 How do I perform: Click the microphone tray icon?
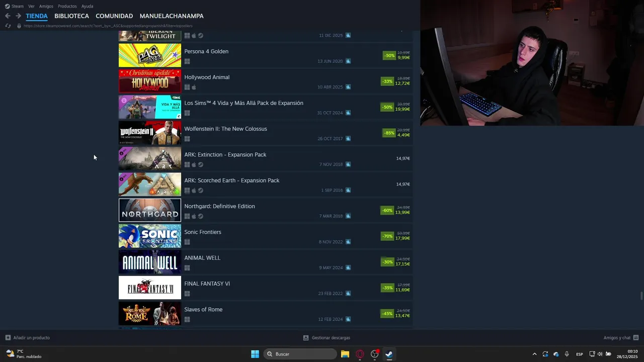(x=567, y=354)
